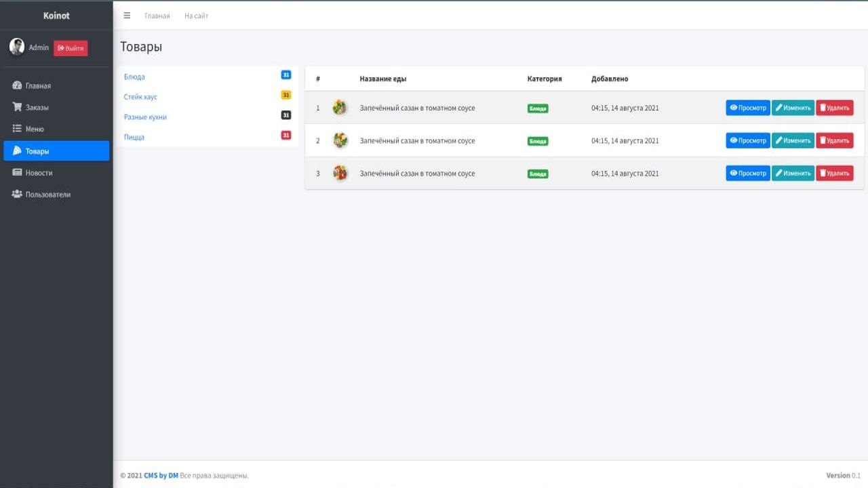Open CMS by DM footer link

[x=161, y=476]
